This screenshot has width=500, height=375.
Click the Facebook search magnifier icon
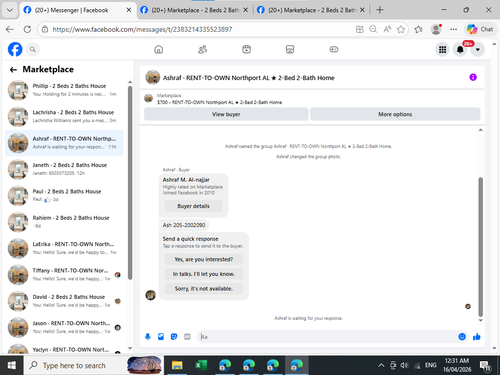click(33, 49)
